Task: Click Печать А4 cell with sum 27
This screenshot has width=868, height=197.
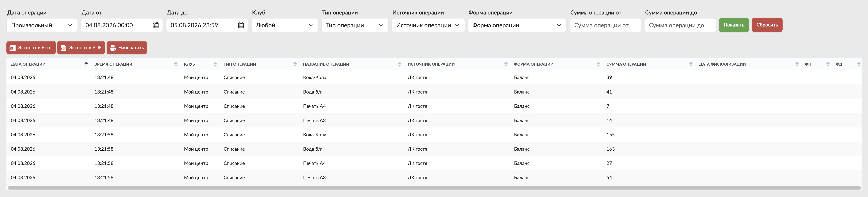Action: click(x=314, y=163)
